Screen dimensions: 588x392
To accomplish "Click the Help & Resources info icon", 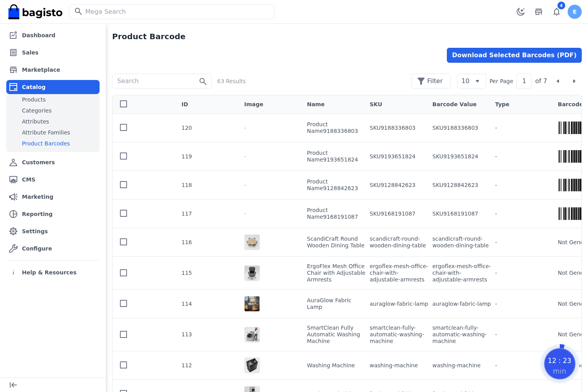I will pos(13,272).
